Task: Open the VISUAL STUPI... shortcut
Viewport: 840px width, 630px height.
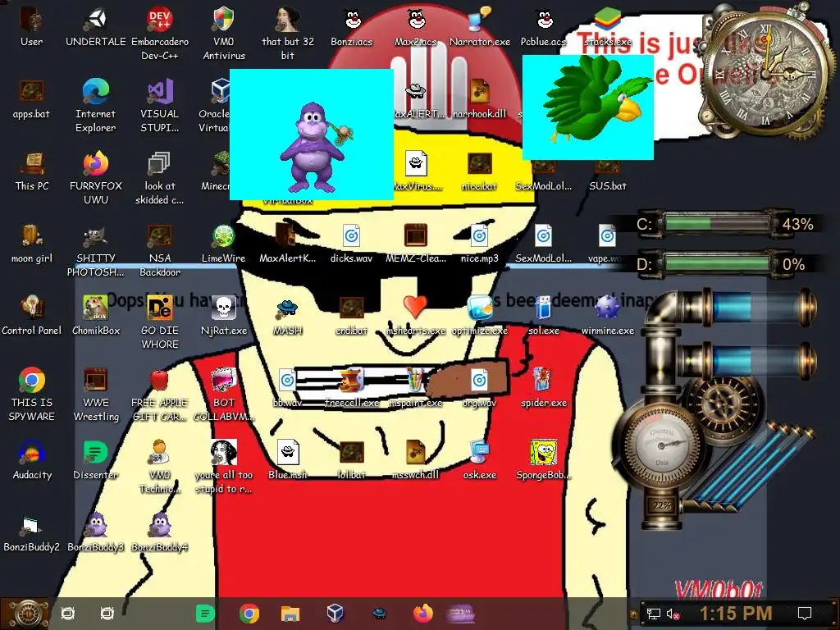Action: point(160,105)
